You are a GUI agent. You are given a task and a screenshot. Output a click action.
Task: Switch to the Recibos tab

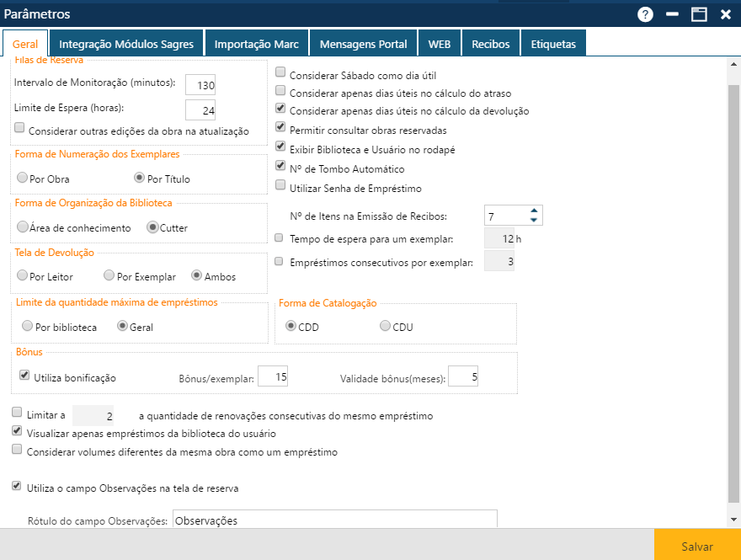point(491,42)
